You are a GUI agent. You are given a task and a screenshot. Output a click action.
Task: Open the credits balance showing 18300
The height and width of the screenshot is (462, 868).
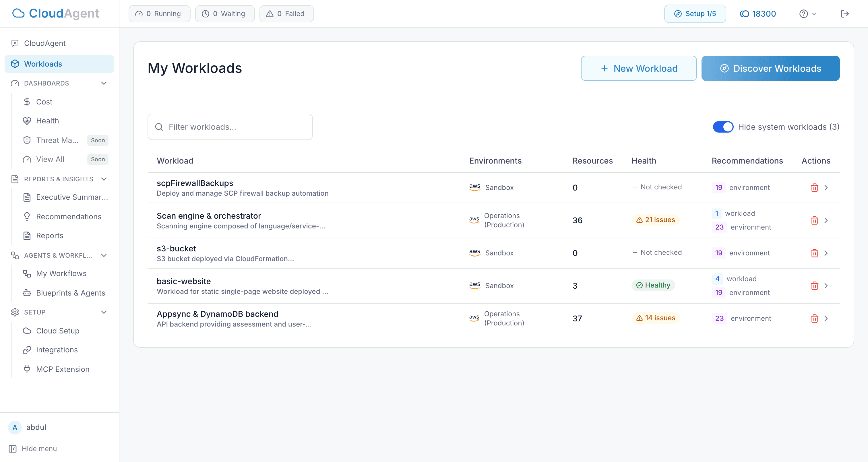pos(758,14)
